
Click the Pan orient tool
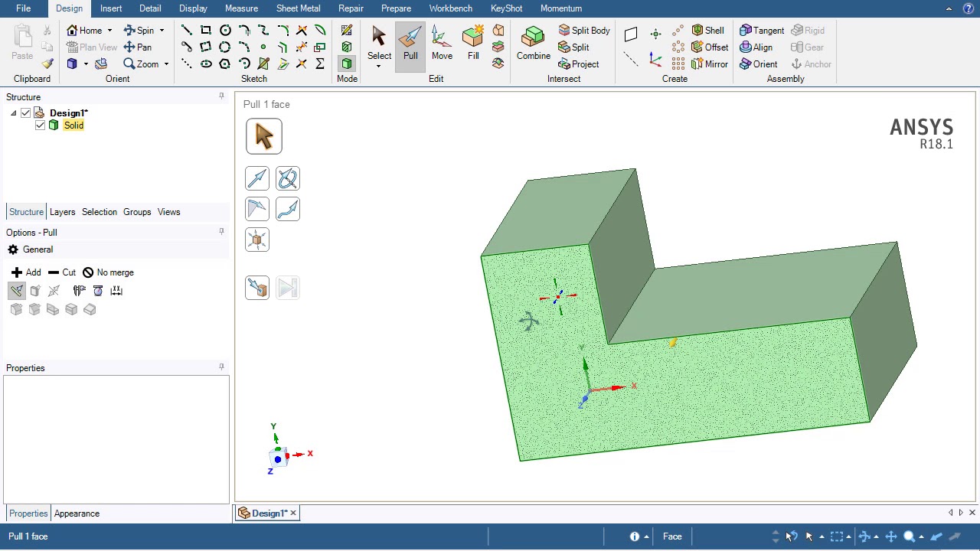coord(137,47)
